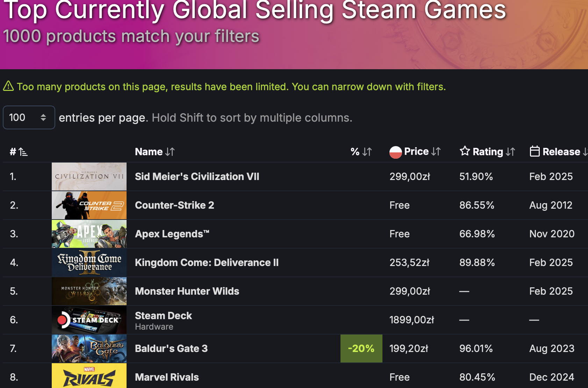Click the Monster Hunter Wilds thumbnail
Viewport: 588px width, 388px height.
click(x=89, y=291)
